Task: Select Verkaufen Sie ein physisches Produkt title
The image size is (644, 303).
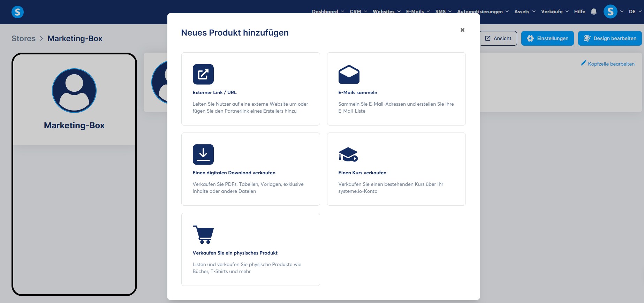Action: [235, 253]
